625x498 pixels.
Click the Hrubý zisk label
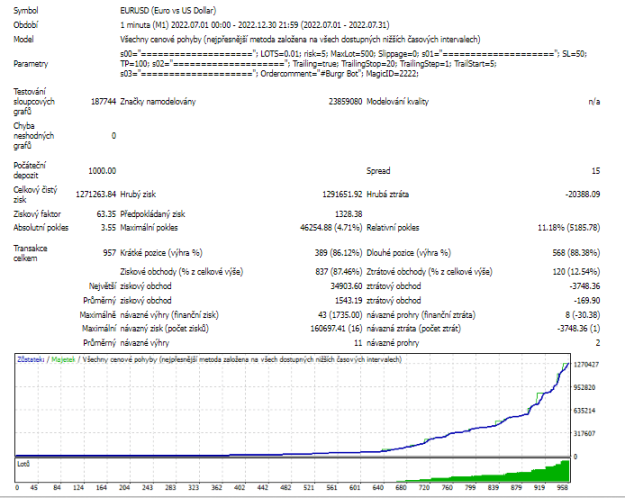click(x=138, y=195)
